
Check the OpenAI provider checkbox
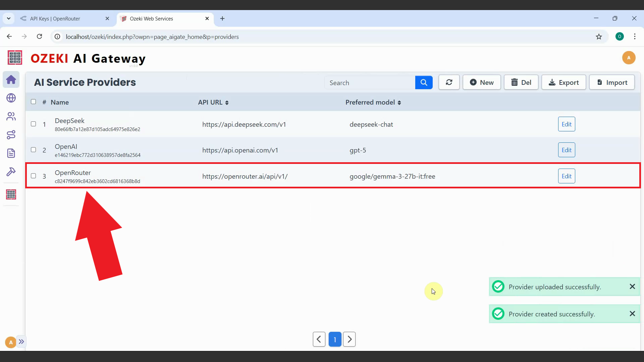point(34,150)
